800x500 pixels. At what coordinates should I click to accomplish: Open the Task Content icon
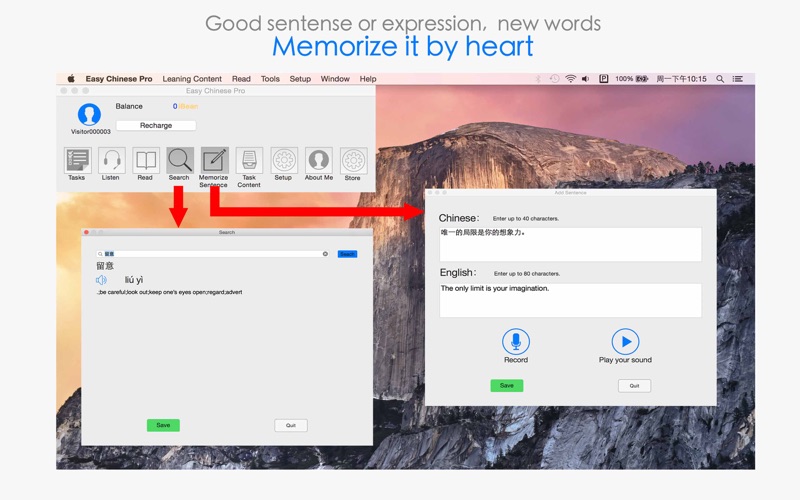249,160
